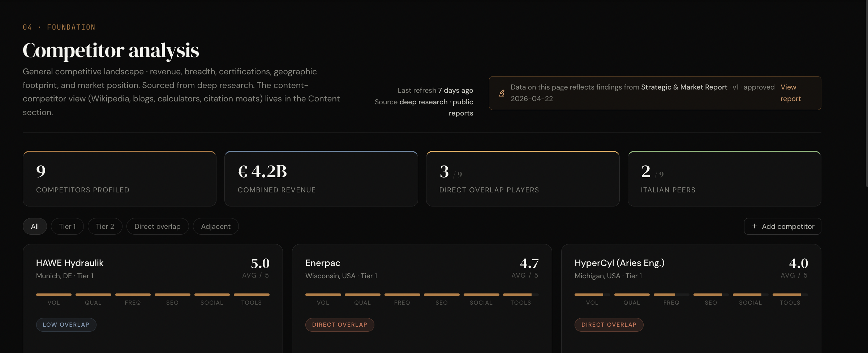This screenshot has width=868, height=353.
Task: Click HAWE Hydraulik 5.0 average score
Action: coord(260,263)
